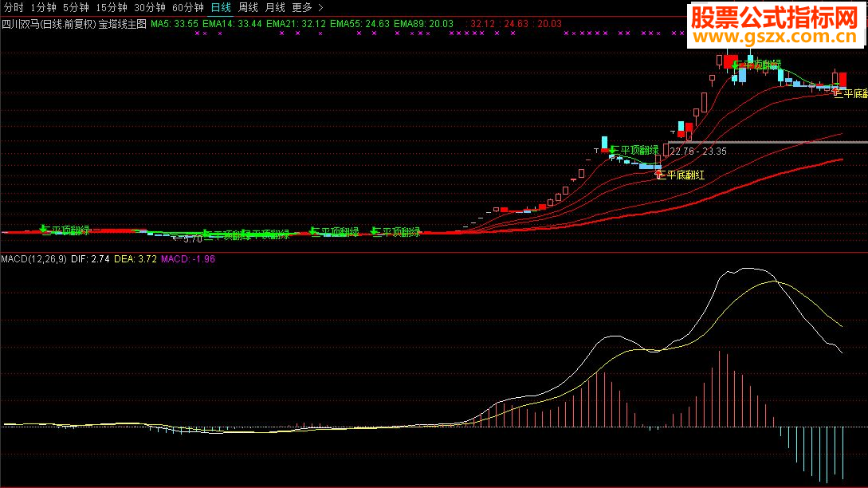This screenshot has height=488, width=868.
Task: Click the EMA14: 33.44 indicator value
Action: 232,24
